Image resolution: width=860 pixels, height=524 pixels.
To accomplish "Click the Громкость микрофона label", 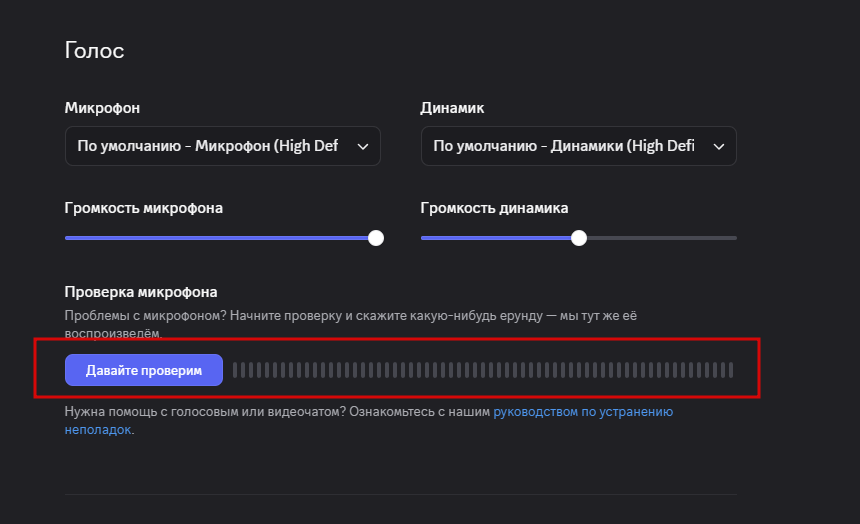I will pos(144,208).
